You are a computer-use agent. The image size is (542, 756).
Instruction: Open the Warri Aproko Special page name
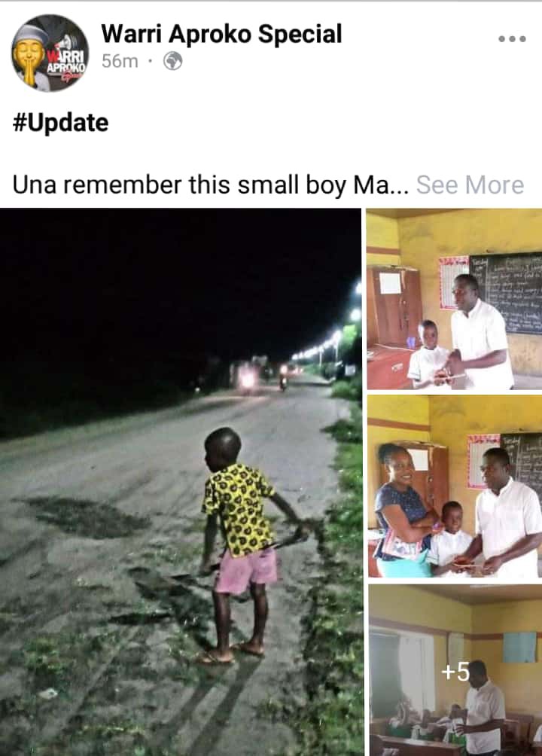coord(222,34)
